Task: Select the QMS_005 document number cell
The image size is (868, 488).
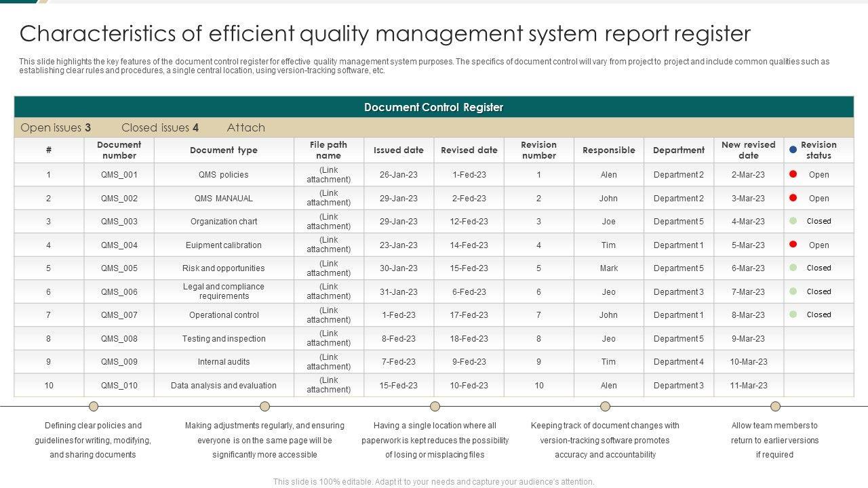Action: pyautogui.click(x=119, y=268)
